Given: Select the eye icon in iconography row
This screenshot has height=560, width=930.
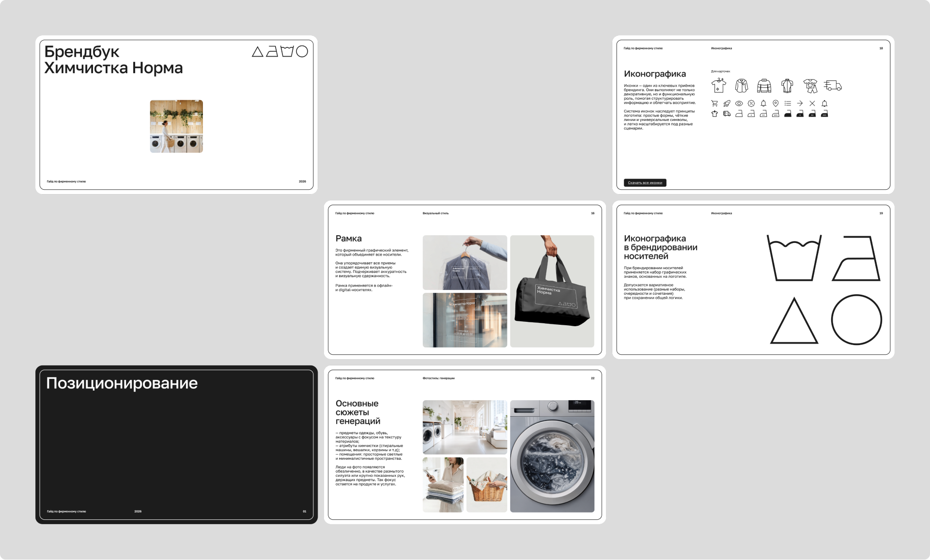Looking at the screenshot, I should [739, 104].
